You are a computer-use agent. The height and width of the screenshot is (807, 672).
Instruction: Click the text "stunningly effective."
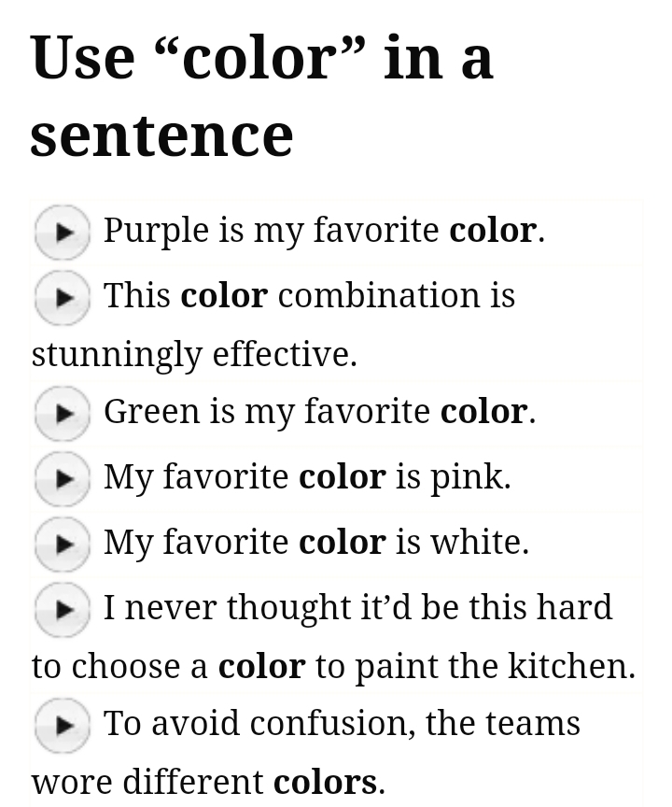coord(194,355)
